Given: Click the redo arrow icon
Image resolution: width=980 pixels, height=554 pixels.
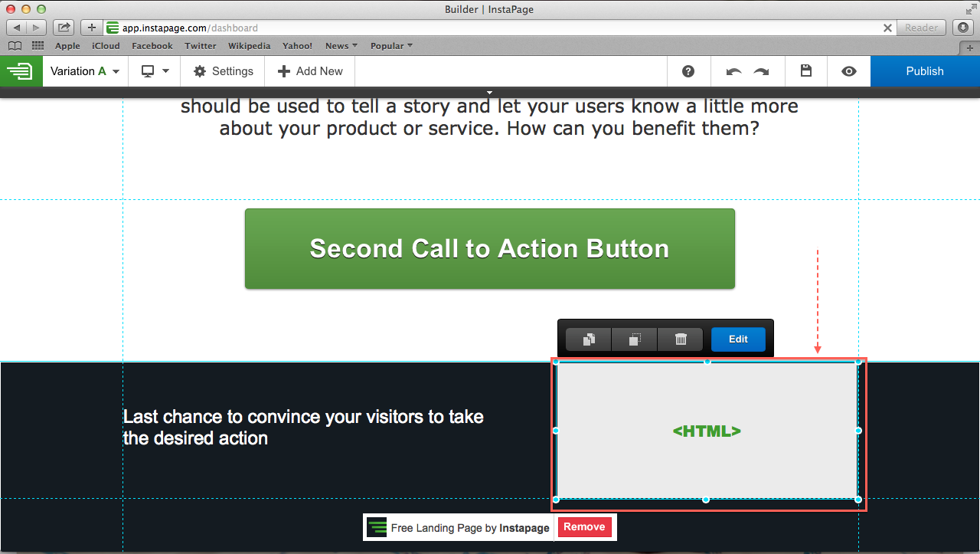Looking at the screenshot, I should 761,71.
